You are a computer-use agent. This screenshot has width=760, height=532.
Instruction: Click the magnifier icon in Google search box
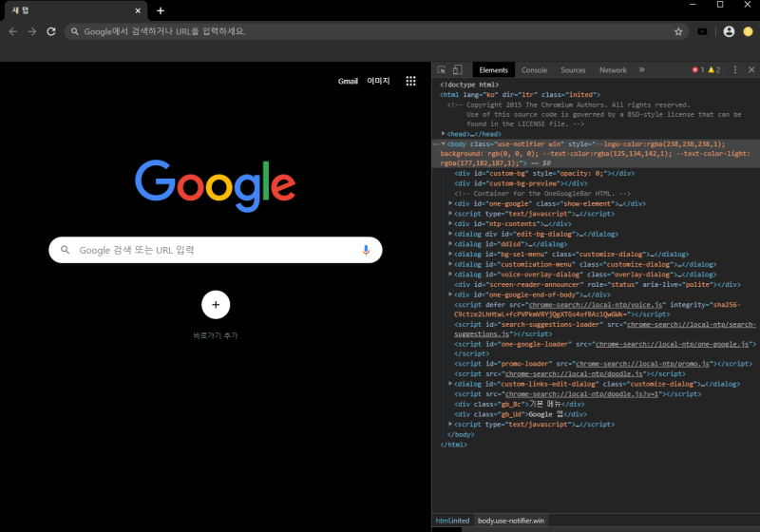[x=65, y=250]
